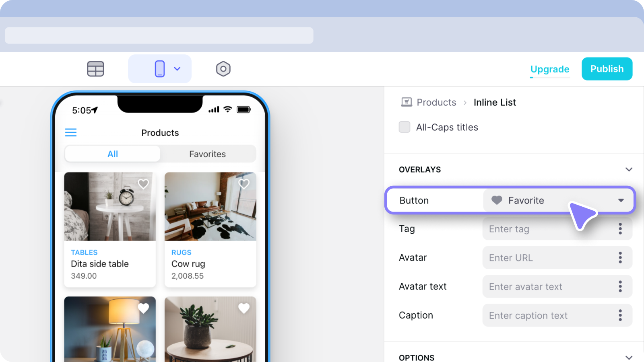The image size is (644, 362).
Task: Click the Cow rug title
Action: (x=188, y=264)
